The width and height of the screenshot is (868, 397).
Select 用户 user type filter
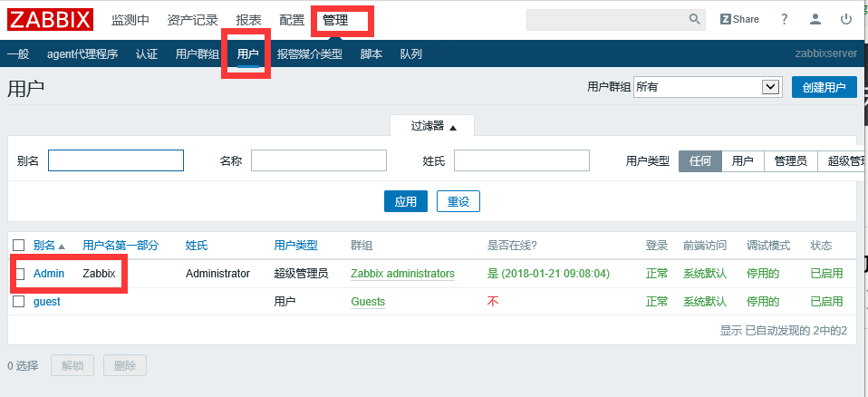743,161
